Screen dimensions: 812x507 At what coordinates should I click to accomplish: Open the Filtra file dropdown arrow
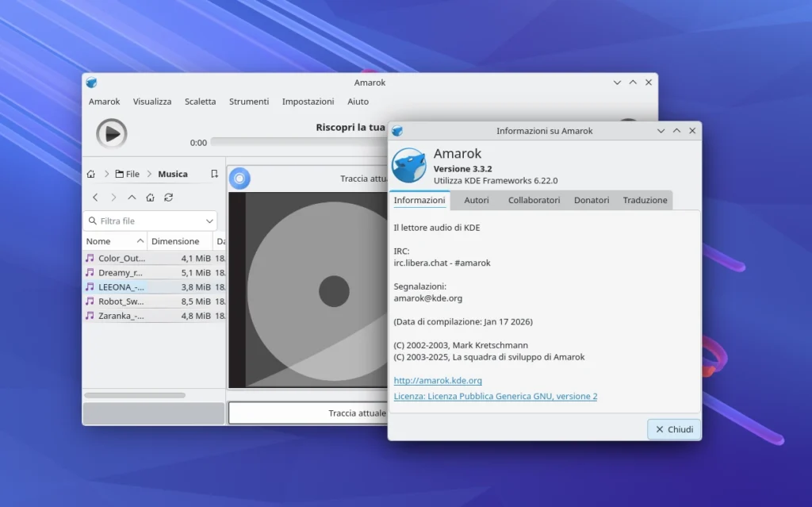coord(209,221)
